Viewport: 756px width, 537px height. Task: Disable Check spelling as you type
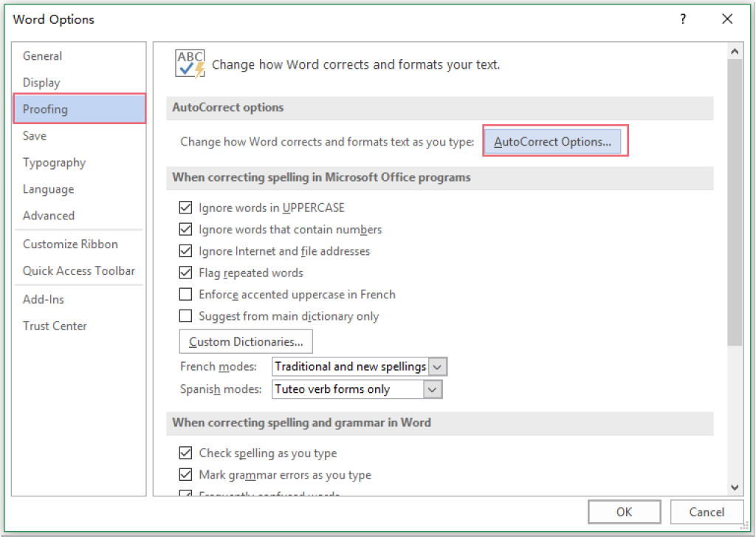(185, 453)
